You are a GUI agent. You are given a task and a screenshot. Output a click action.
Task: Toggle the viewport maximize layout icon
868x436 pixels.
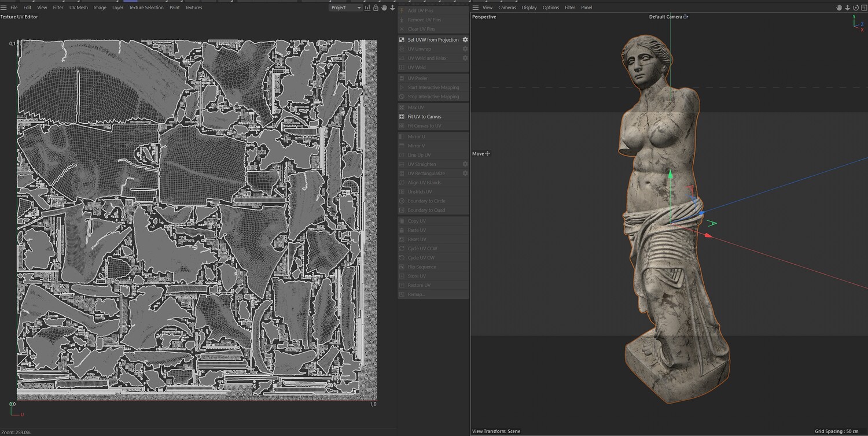[864, 8]
